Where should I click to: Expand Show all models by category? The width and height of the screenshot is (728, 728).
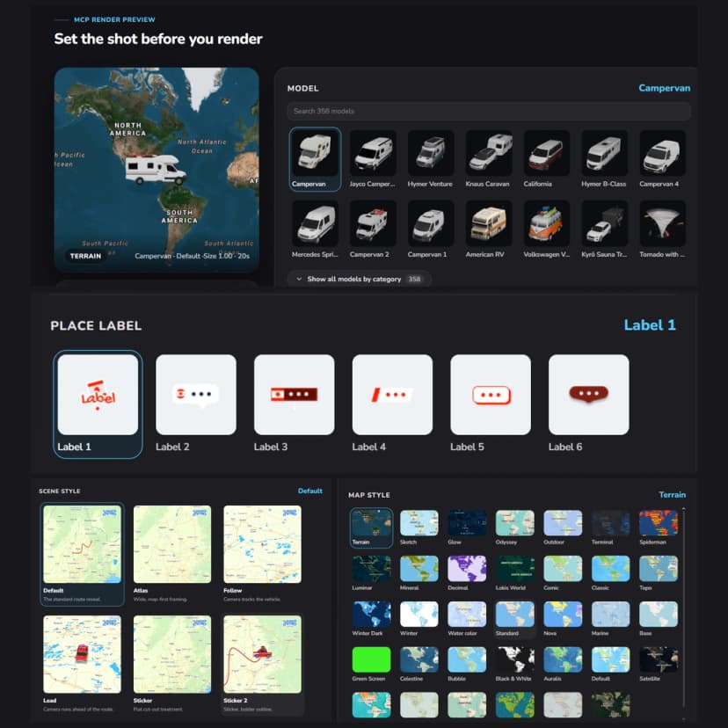click(359, 279)
